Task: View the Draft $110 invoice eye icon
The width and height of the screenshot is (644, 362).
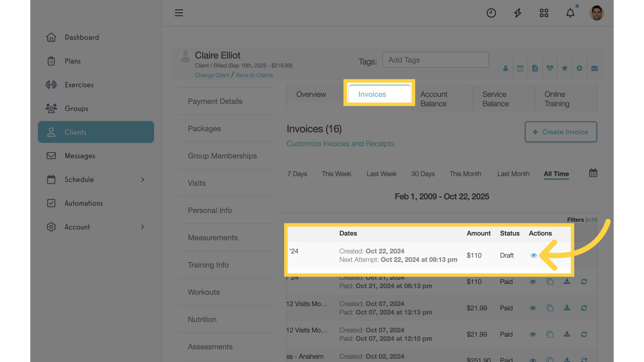Action: pyautogui.click(x=534, y=255)
